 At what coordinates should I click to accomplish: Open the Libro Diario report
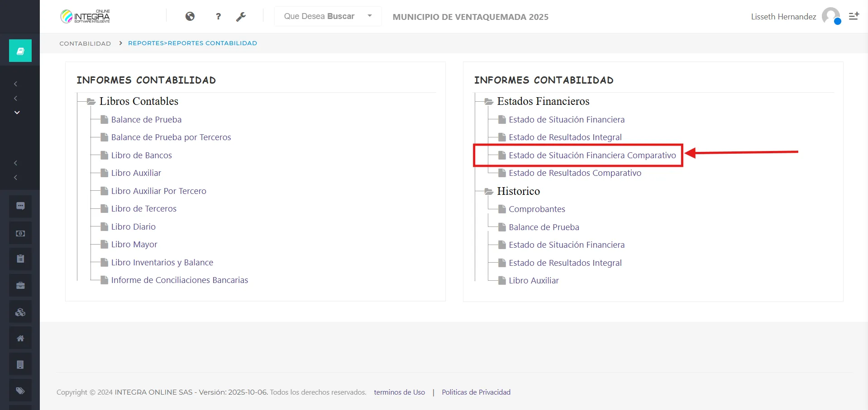pyautogui.click(x=133, y=227)
